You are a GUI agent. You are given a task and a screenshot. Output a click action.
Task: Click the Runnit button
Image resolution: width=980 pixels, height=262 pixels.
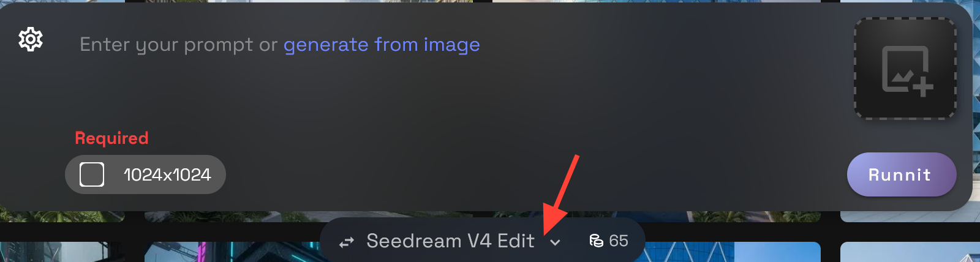click(902, 174)
